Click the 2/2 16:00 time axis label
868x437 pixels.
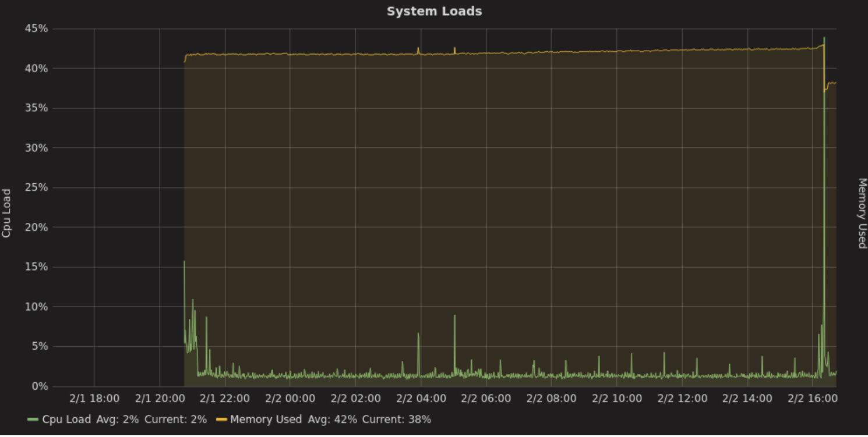(x=812, y=399)
